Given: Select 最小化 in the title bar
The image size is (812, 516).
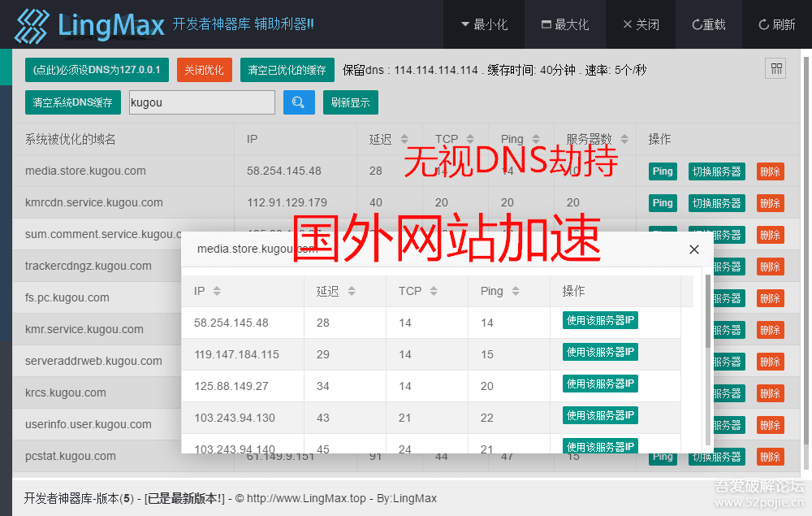Looking at the screenshot, I should (484, 24).
